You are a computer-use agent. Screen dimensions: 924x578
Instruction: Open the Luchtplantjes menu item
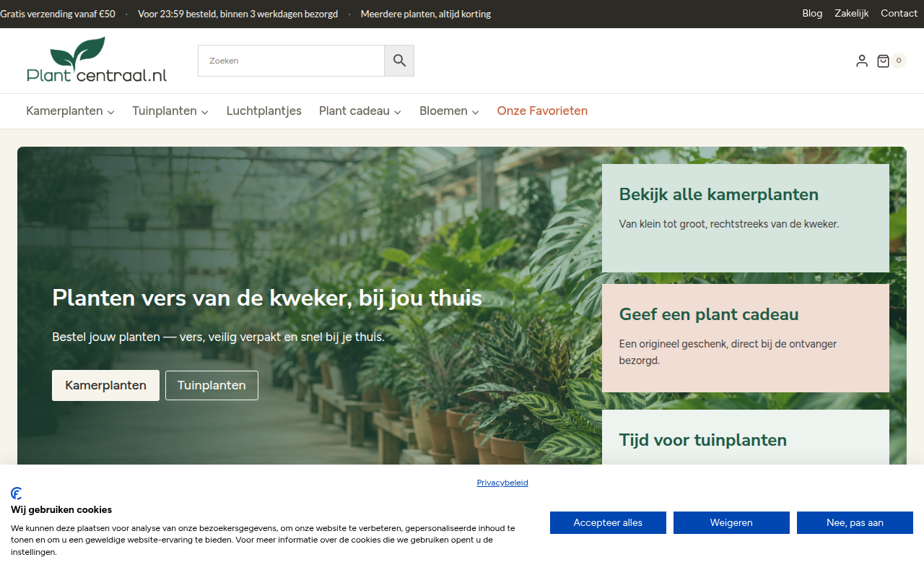(264, 111)
